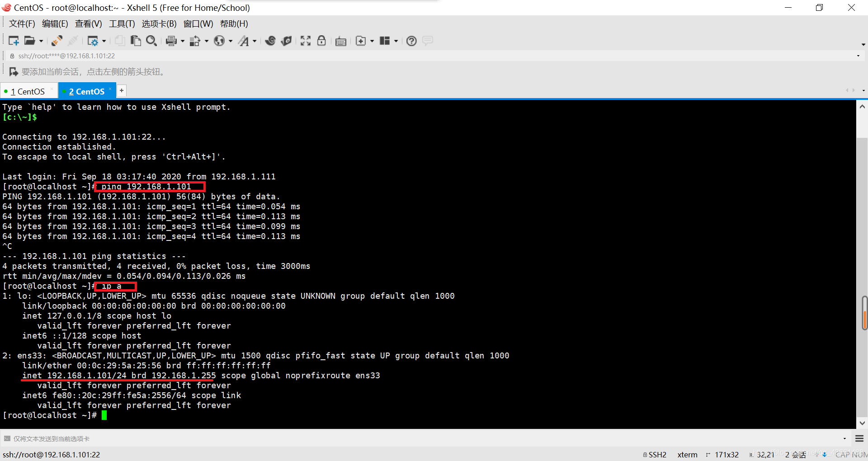Open the compose bar hamburger menu
Viewport: 868px width, 461px height.
(859, 438)
